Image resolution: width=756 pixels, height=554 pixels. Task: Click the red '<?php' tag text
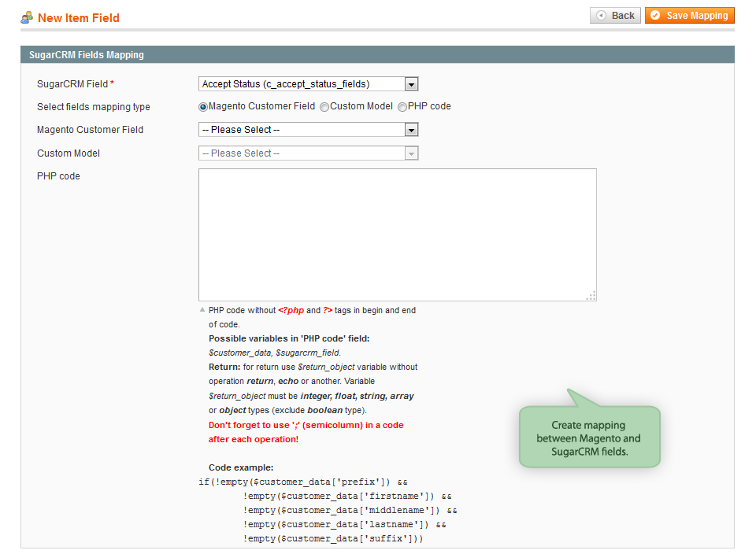[291, 310]
